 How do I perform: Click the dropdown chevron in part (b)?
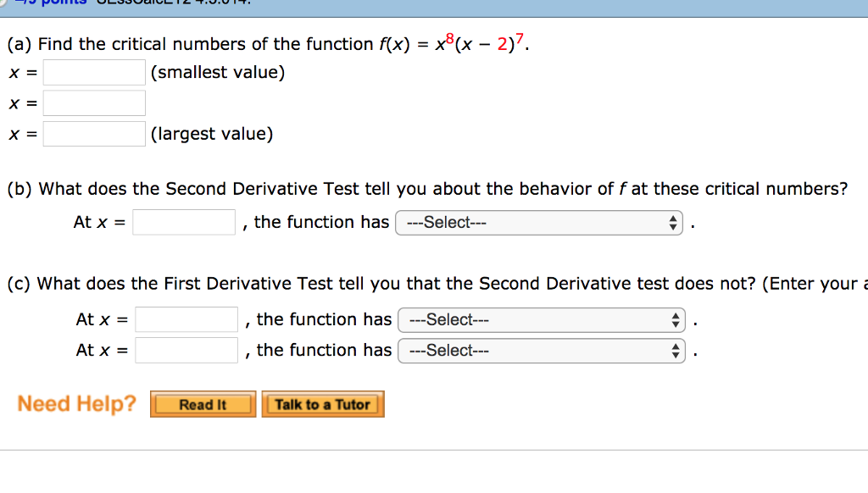673,222
